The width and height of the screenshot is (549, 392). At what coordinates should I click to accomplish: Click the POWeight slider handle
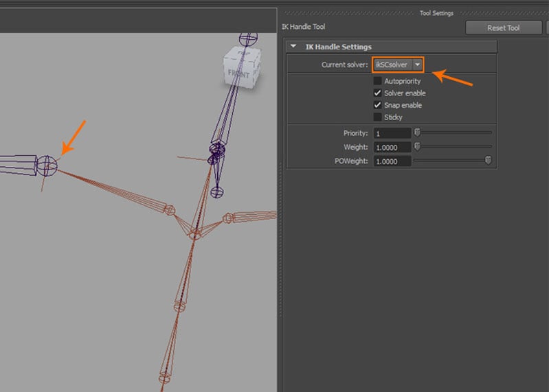point(489,161)
